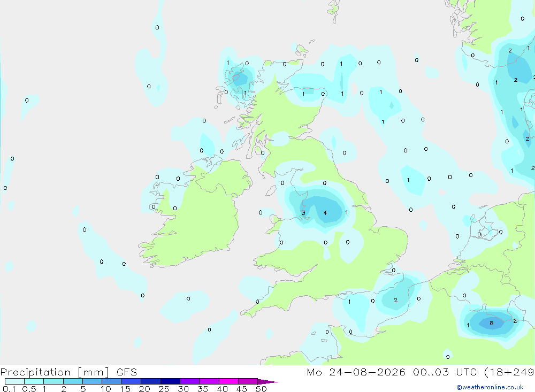
Task: Click the '40' legend scale label
Action: pos(222,389)
